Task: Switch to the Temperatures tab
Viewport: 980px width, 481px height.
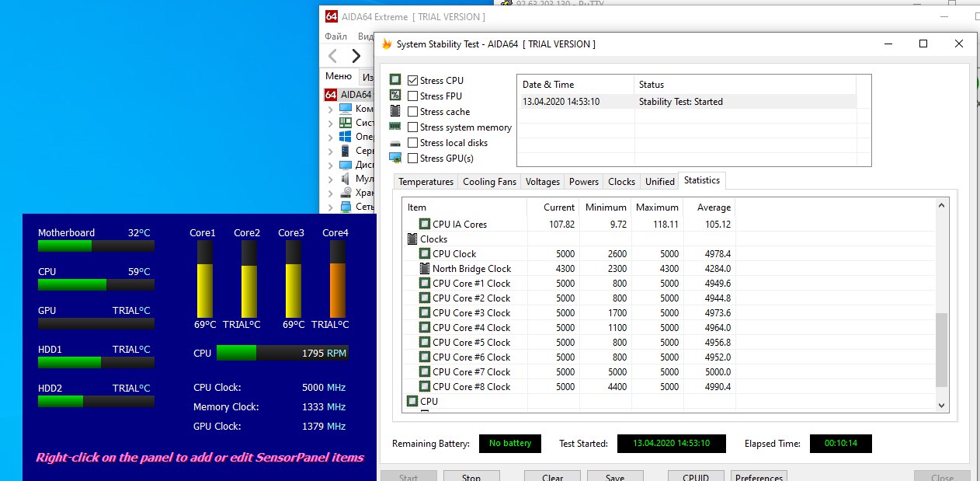Action: tap(426, 182)
